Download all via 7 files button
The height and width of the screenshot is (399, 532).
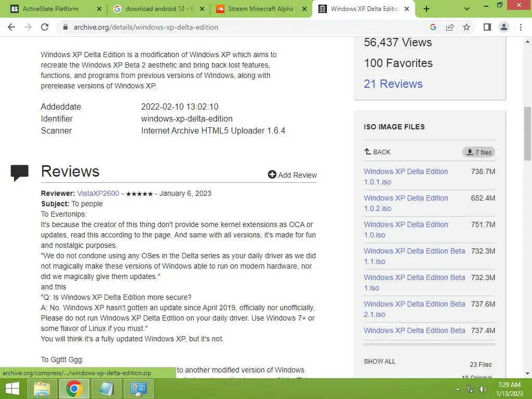click(x=478, y=152)
